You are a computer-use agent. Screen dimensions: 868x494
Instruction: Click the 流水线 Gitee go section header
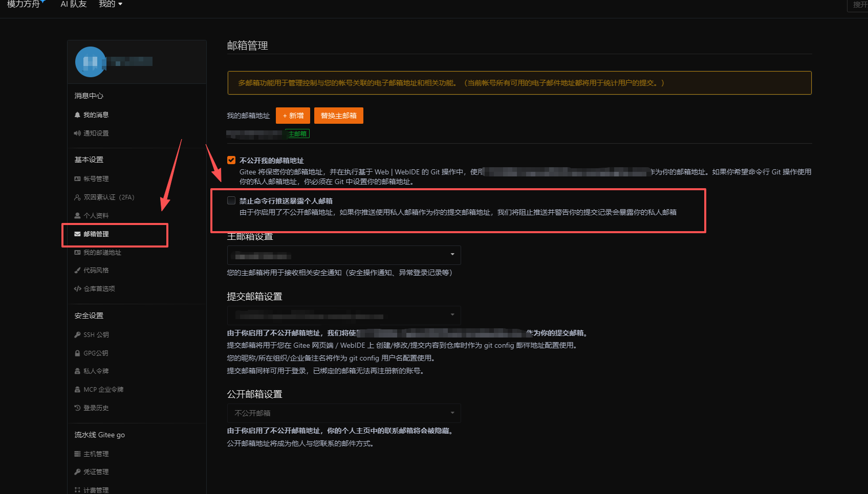100,435
